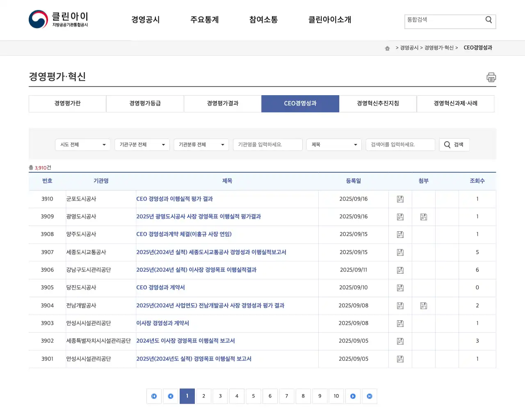Click the print icon
The height and width of the screenshot is (420, 525).
491,77
